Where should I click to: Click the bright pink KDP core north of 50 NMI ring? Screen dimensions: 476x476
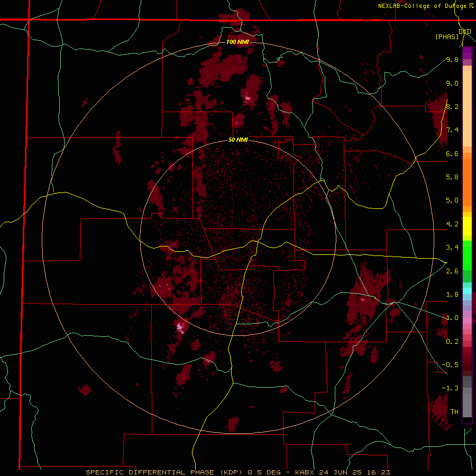tap(248, 98)
